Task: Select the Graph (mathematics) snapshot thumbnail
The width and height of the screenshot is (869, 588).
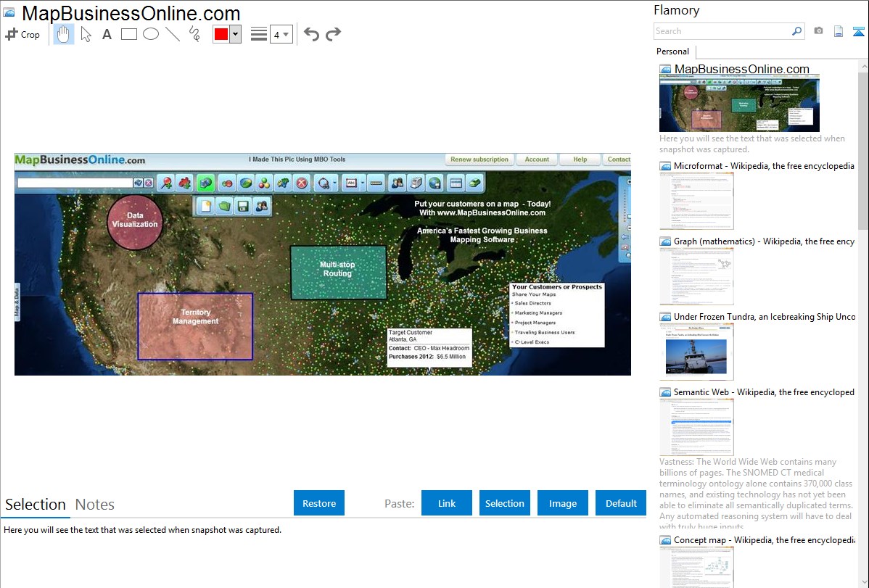Action: pyautogui.click(x=696, y=276)
